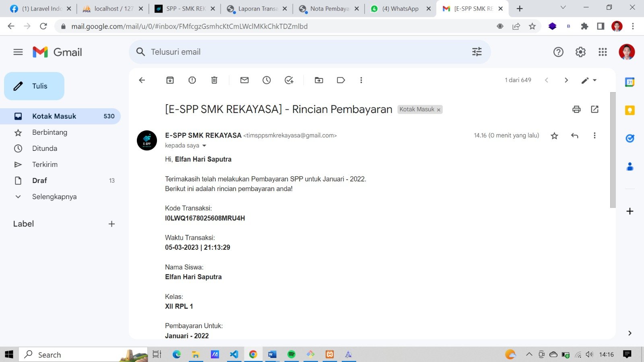Remove the Kotak Masuk label tag
The width and height of the screenshot is (644, 362).
(x=439, y=110)
